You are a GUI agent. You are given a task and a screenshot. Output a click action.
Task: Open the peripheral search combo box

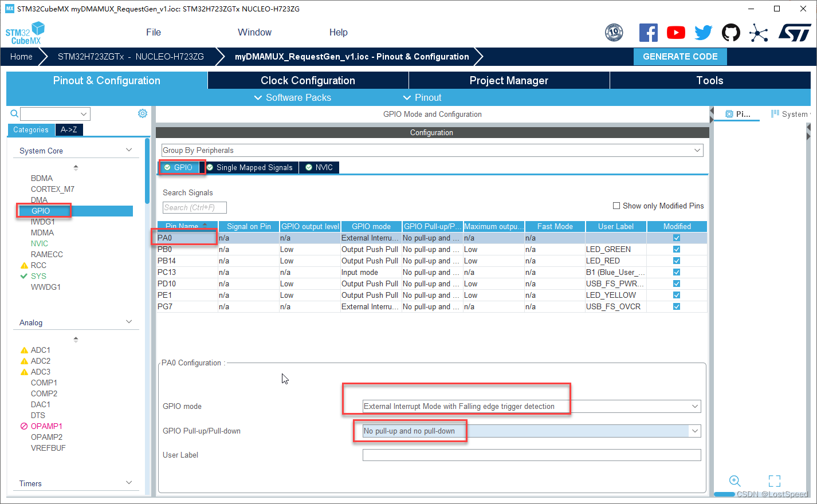(56, 113)
